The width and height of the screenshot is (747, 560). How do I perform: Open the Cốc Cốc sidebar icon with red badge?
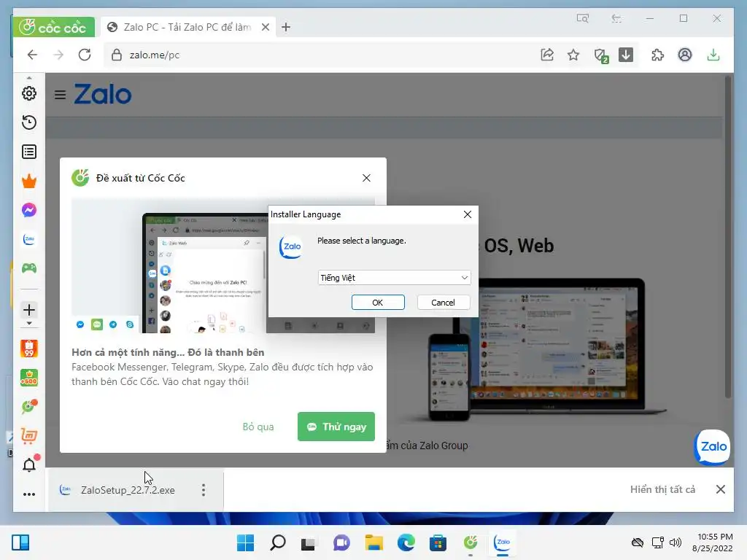(x=29, y=407)
